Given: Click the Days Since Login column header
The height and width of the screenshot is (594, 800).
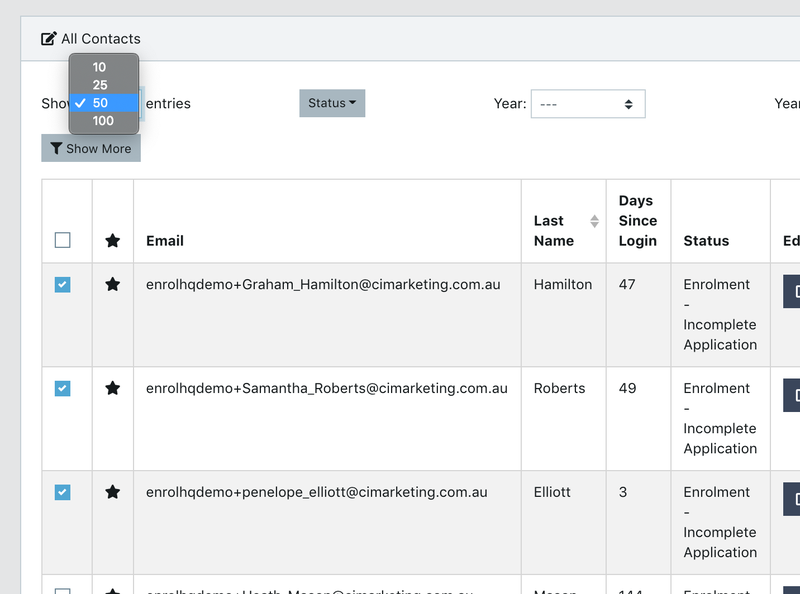Looking at the screenshot, I should (637, 221).
